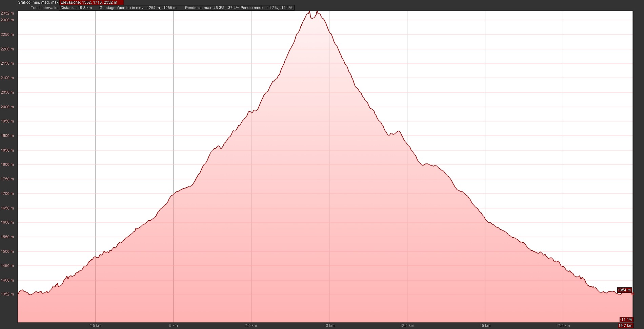Click the Pendio medio readout

pyautogui.click(x=266, y=8)
